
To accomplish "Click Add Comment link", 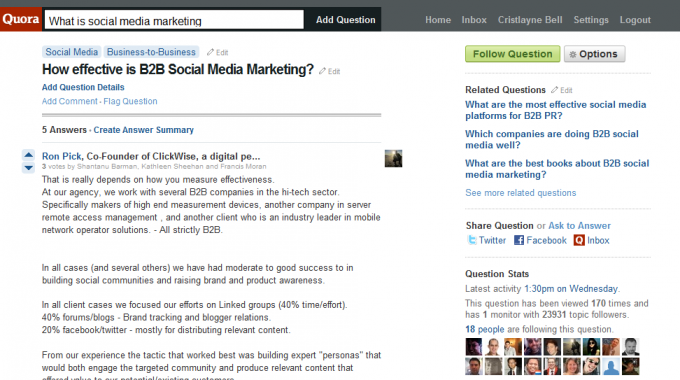I will pyautogui.click(x=69, y=101).
